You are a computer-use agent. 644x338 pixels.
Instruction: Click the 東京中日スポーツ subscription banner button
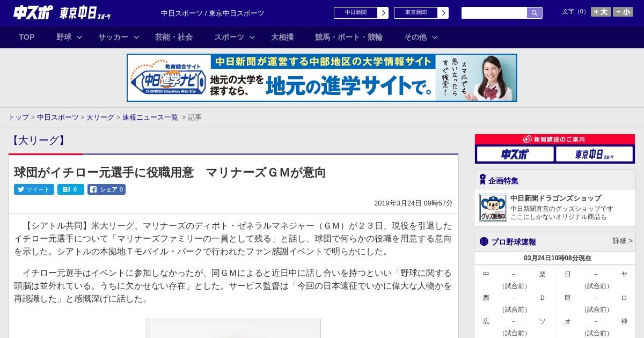595,155
